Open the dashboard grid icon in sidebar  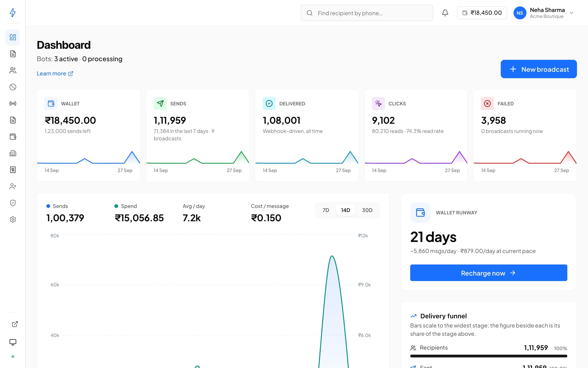(x=13, y=37)
